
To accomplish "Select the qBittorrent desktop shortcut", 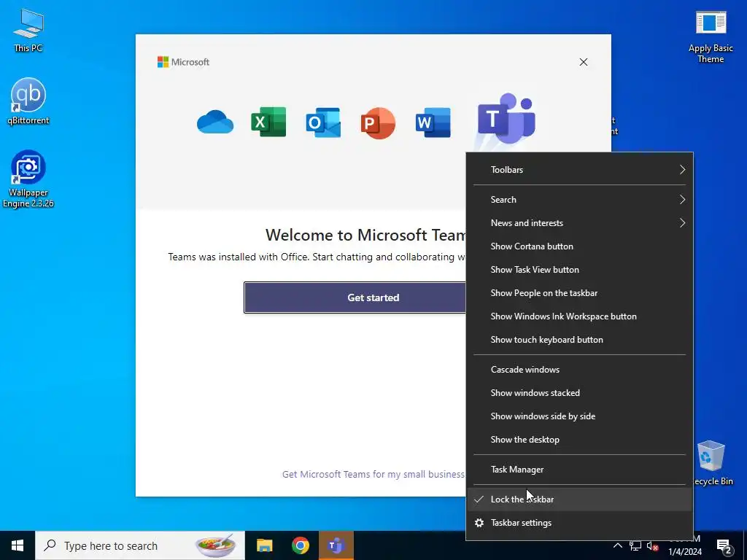I will click(28, 101).
